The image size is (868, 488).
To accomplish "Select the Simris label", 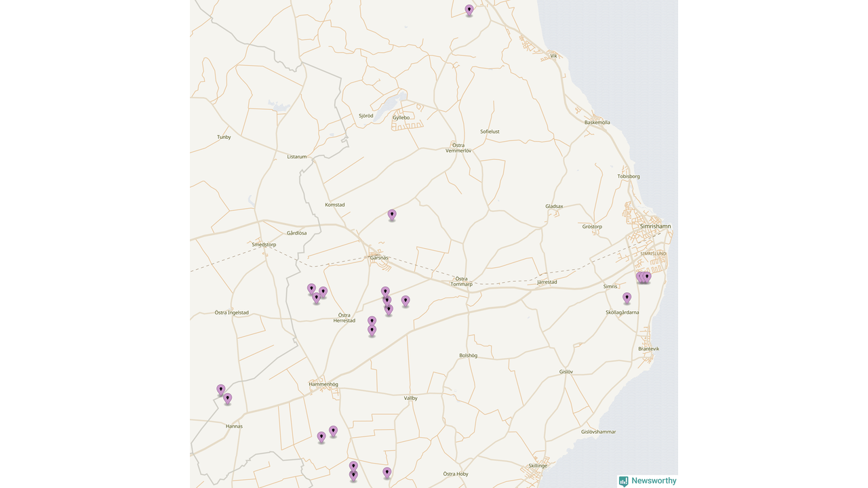I will coord(610,287).
